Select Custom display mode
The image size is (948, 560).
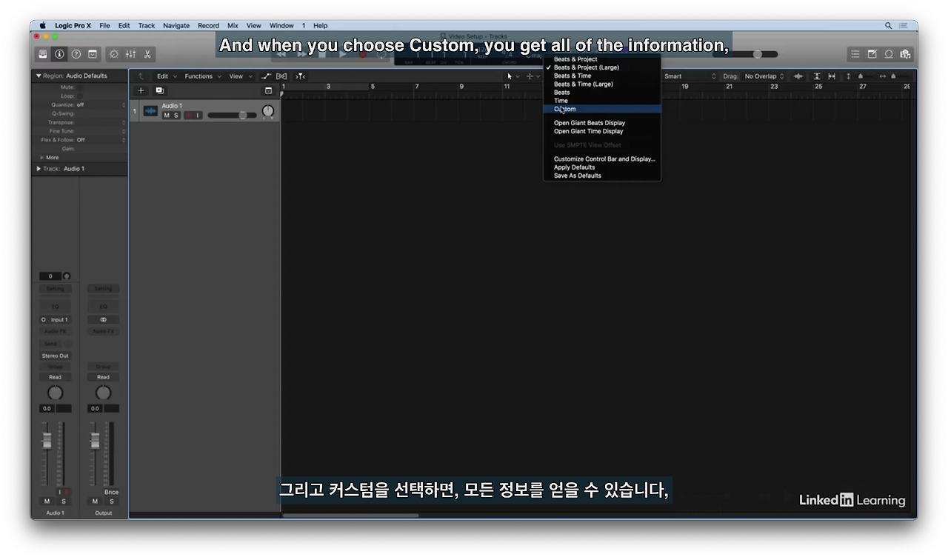point(602,109)
